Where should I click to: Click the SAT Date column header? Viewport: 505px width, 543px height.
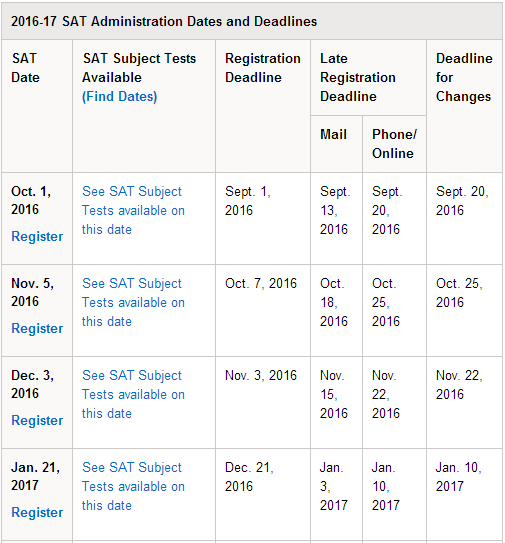[25, 68]
